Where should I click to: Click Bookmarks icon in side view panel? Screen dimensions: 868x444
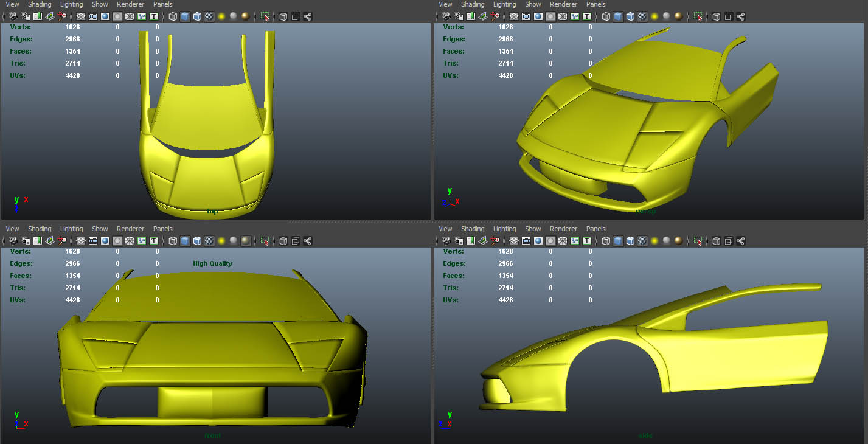tap(471, 241)
